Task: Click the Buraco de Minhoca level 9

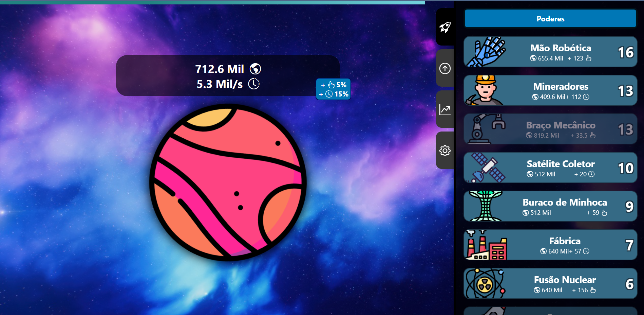Action: [629, 207]
